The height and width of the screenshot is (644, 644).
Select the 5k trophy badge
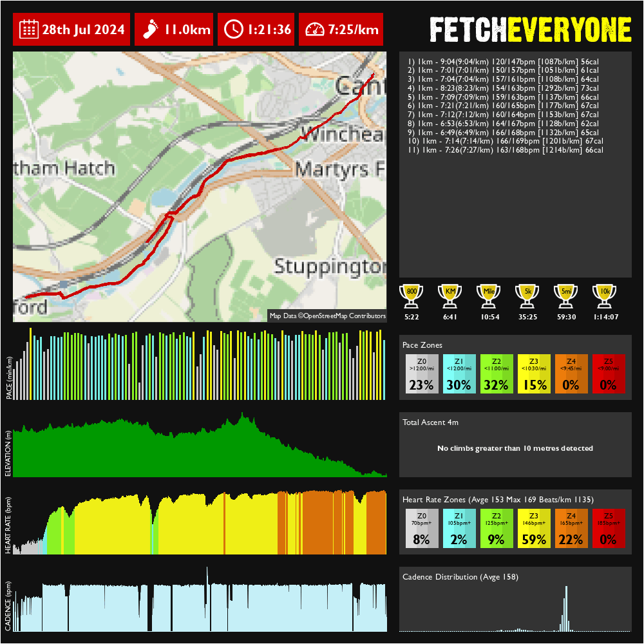coord(527,294)
